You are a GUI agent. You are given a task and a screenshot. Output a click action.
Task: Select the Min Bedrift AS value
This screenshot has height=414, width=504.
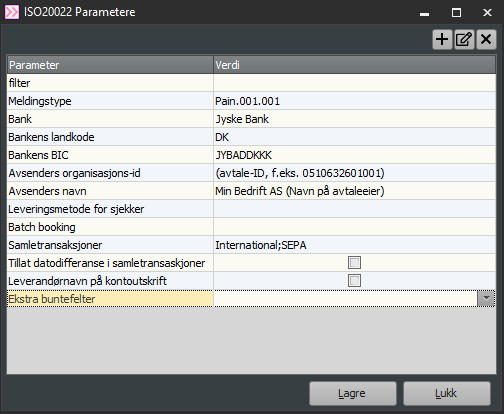(x=355, y=191)
